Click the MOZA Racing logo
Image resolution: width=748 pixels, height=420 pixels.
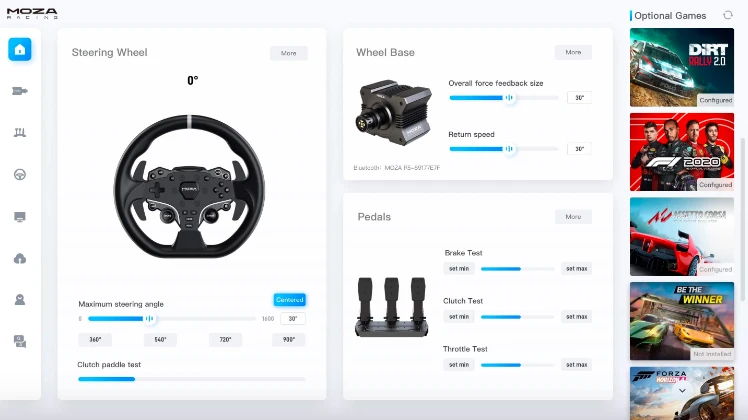32,13
